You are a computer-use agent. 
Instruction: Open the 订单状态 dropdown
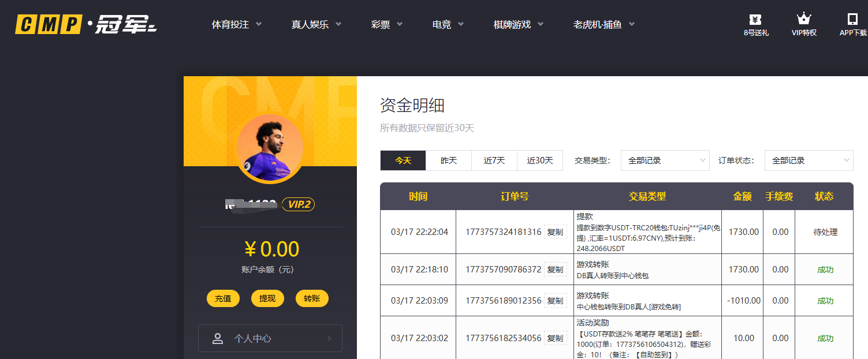[809, 160]
